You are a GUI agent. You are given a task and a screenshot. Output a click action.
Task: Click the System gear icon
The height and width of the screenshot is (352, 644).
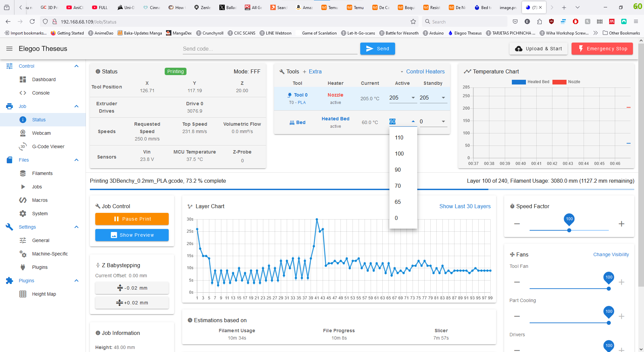click(23, 214)
